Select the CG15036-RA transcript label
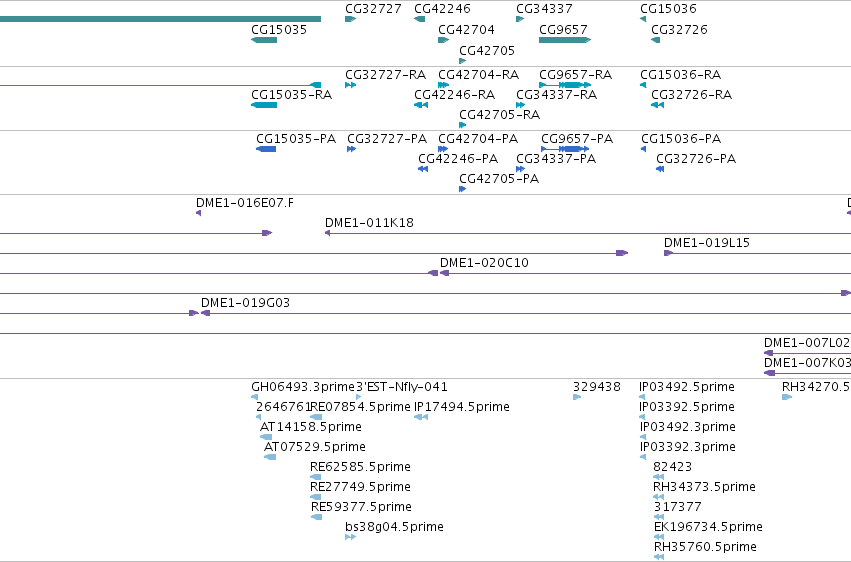 click(x=681, y=75)
